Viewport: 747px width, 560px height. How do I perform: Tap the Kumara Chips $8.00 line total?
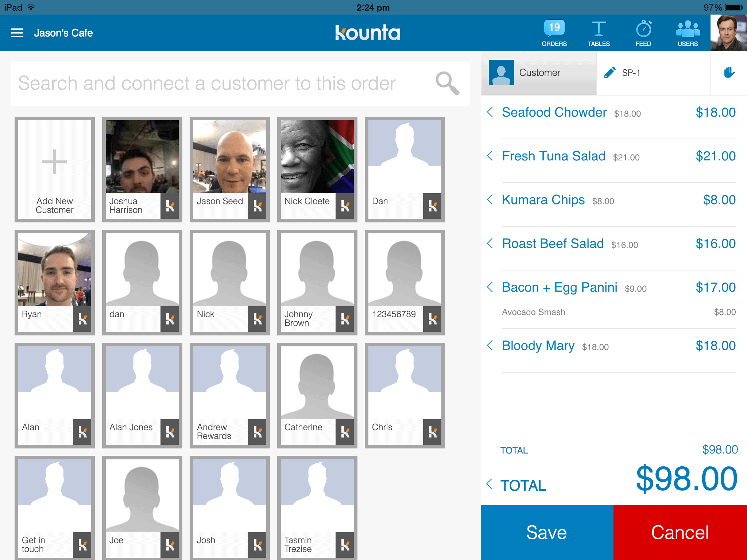719,200
